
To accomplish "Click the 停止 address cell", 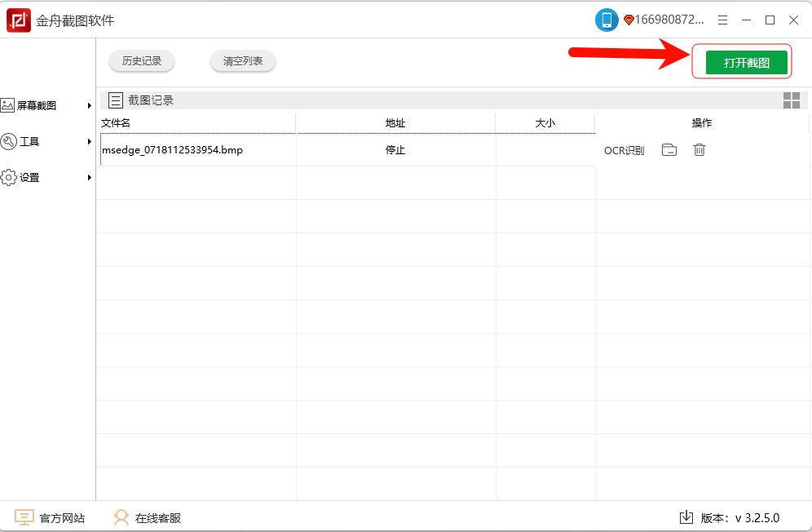I will coord(395,150).
